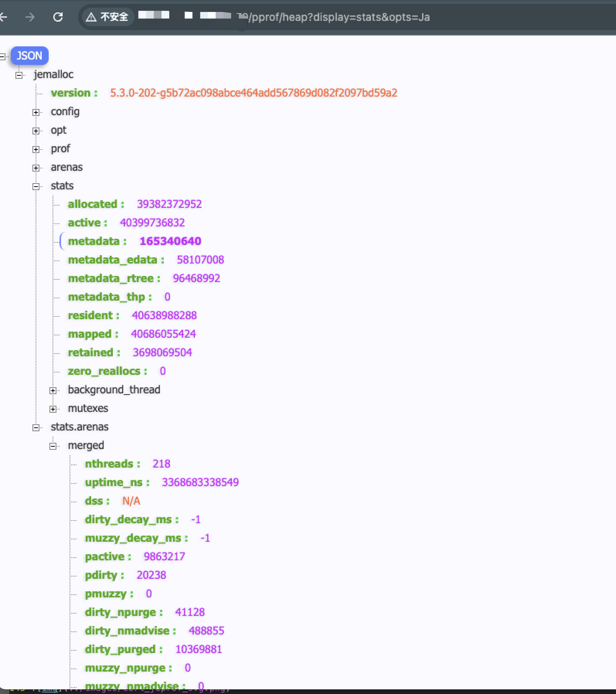616x694 pixels.
Task: Click the retained value 3698069504
Action: (162, 353)
